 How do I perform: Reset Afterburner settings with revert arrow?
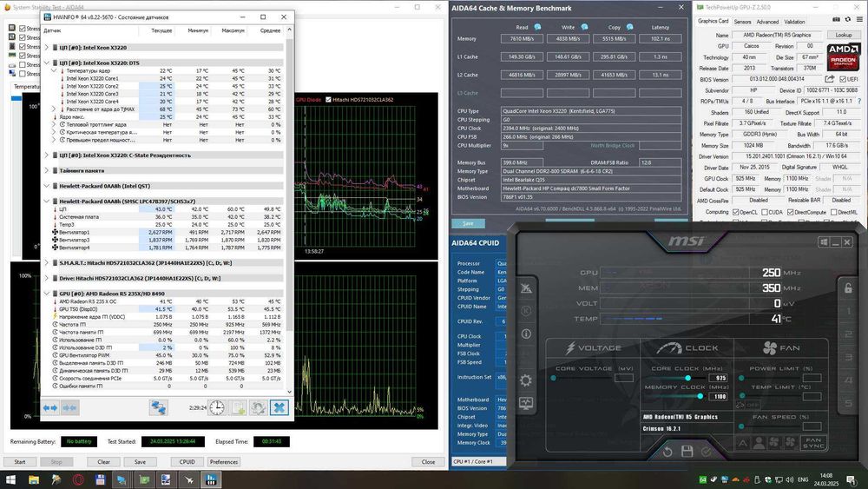tap(667, 452)
